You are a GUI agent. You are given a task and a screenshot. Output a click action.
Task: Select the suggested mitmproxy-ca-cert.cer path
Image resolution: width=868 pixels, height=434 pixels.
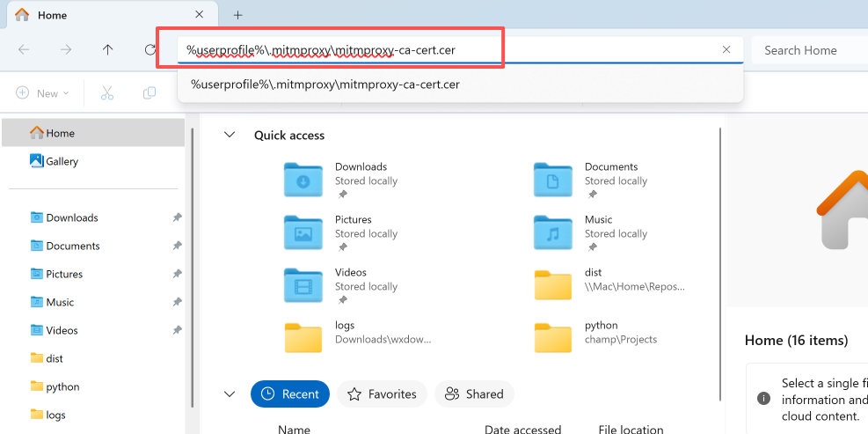click(x=325, y=85)
